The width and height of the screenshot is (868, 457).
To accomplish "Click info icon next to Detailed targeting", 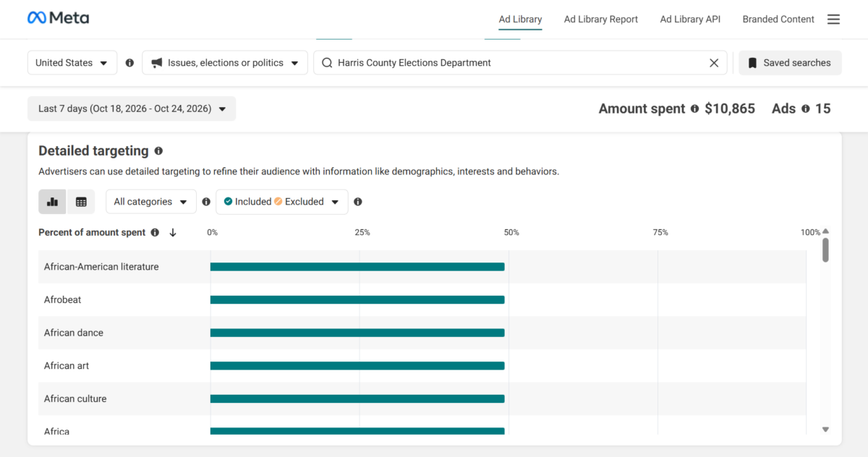I will [158, 151].
